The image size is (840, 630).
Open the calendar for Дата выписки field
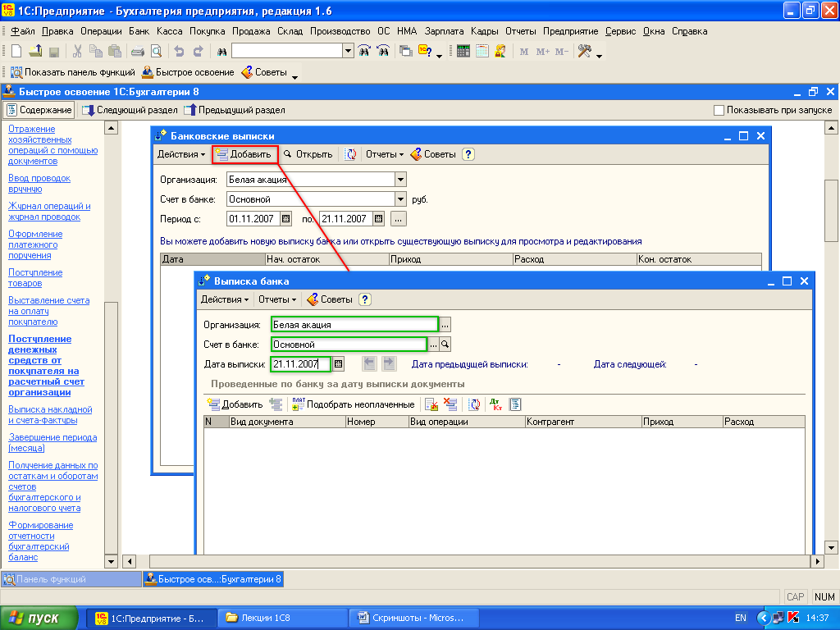339,364
